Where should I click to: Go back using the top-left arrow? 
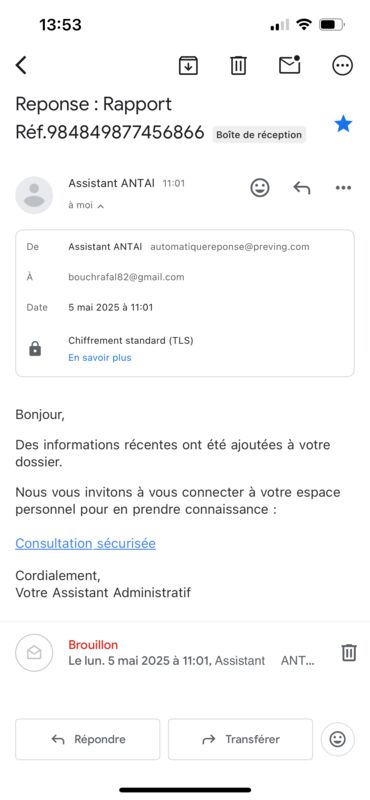click(21, 65)
